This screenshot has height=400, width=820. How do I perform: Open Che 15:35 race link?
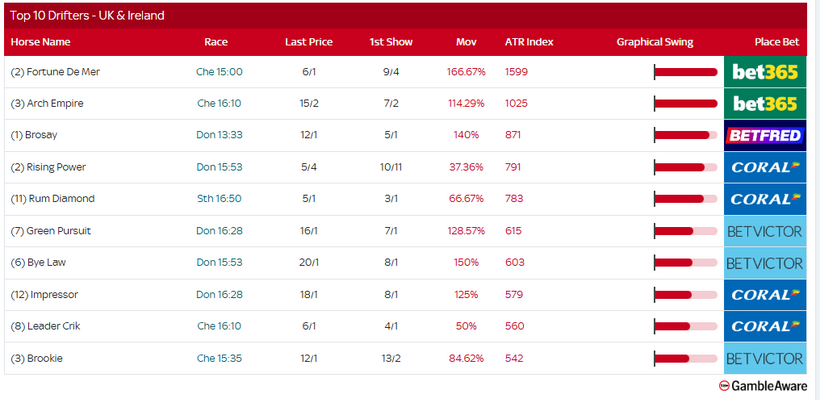click(x=219, y=358)
